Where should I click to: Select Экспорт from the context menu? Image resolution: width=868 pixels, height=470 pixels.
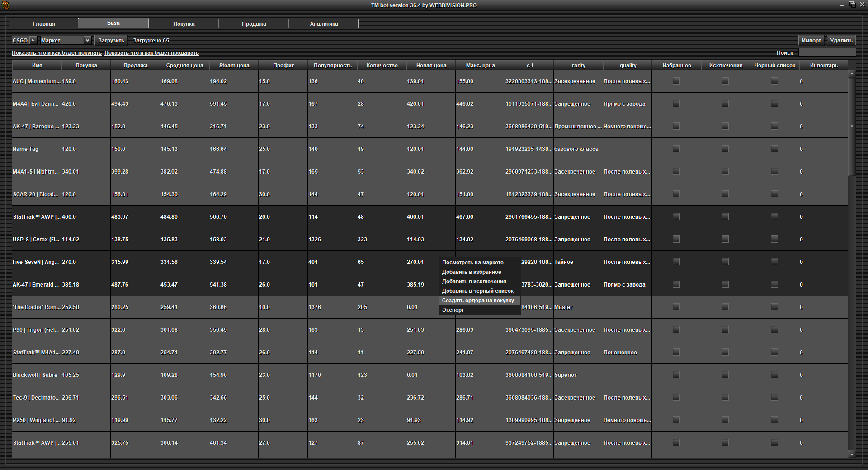[453, 310]
